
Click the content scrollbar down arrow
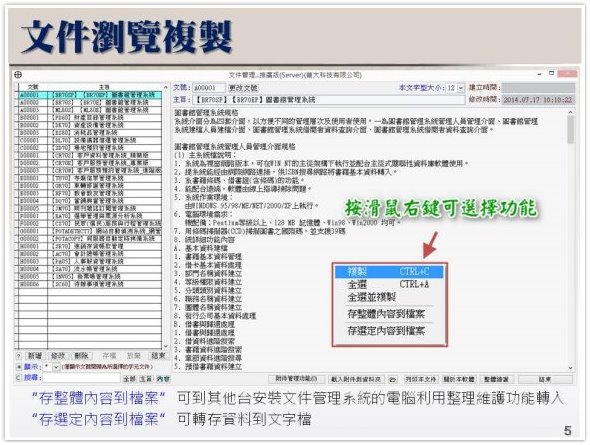(x=570, y=368)
